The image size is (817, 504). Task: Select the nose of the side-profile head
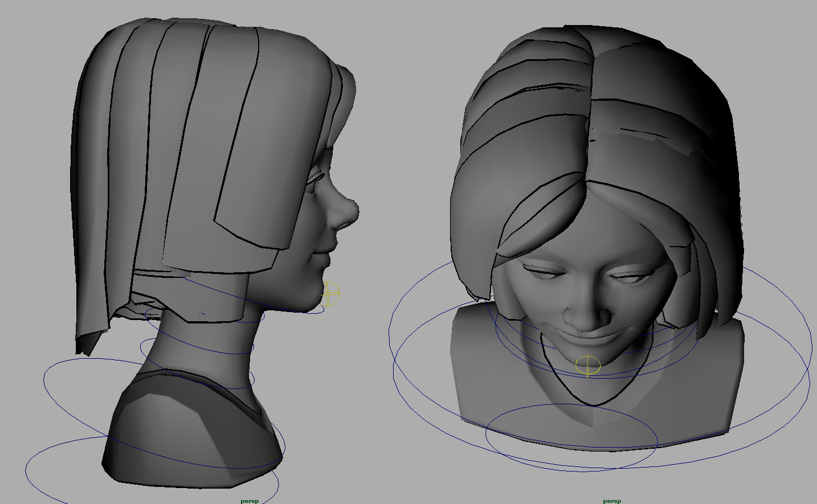[345, 210]
